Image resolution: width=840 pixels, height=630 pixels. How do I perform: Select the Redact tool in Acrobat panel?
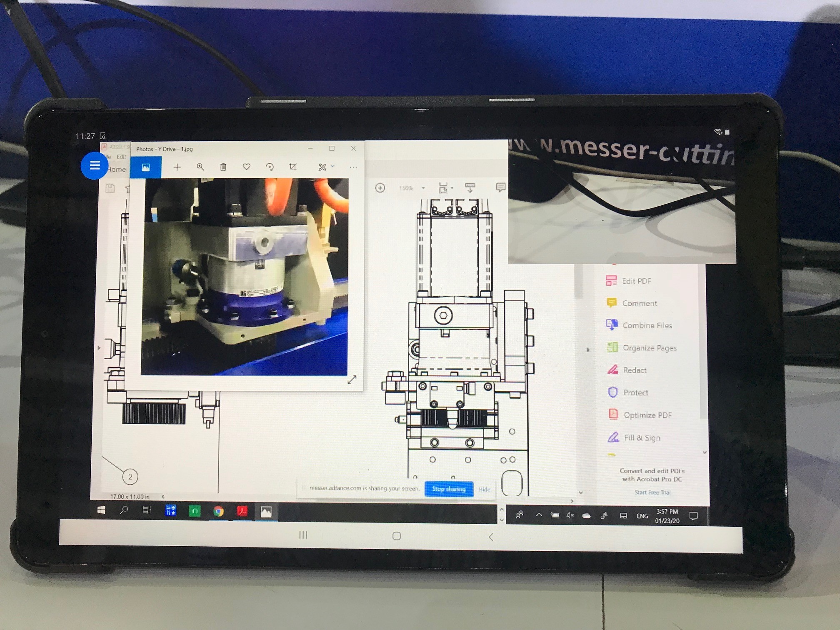point(635,370)
